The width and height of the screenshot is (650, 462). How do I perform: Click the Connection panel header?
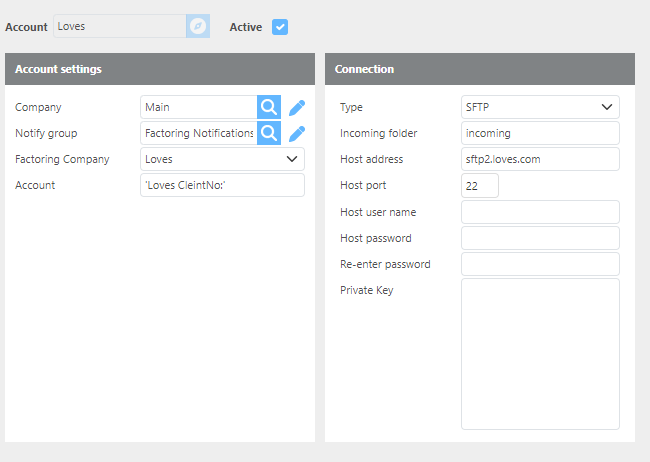click(x=479, y=69)
